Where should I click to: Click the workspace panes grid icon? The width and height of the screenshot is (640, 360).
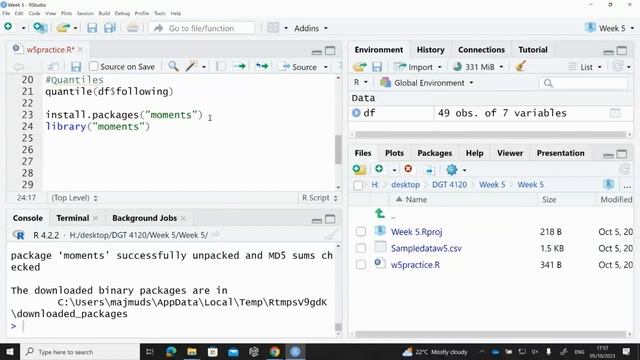273,28
